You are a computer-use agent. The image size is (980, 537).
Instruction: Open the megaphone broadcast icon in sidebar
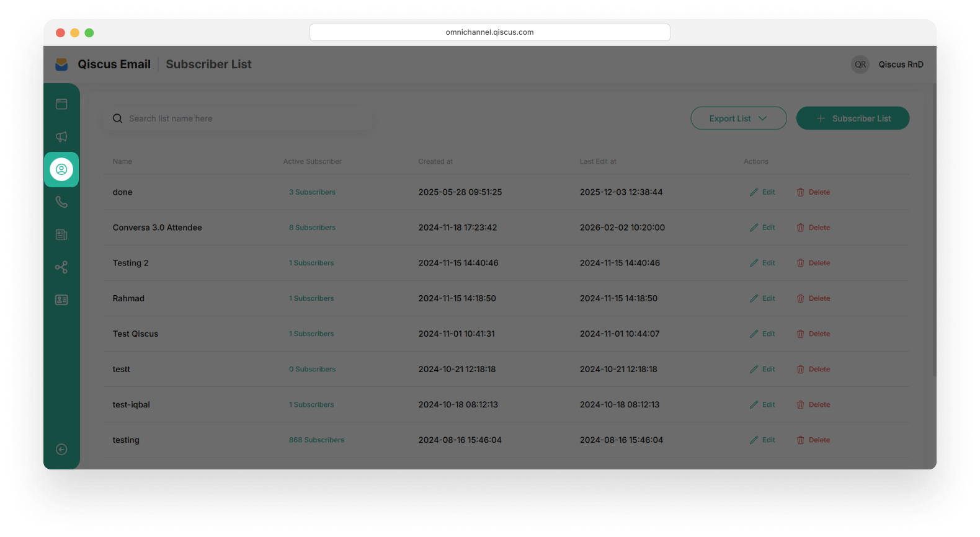tap(61, 137)
